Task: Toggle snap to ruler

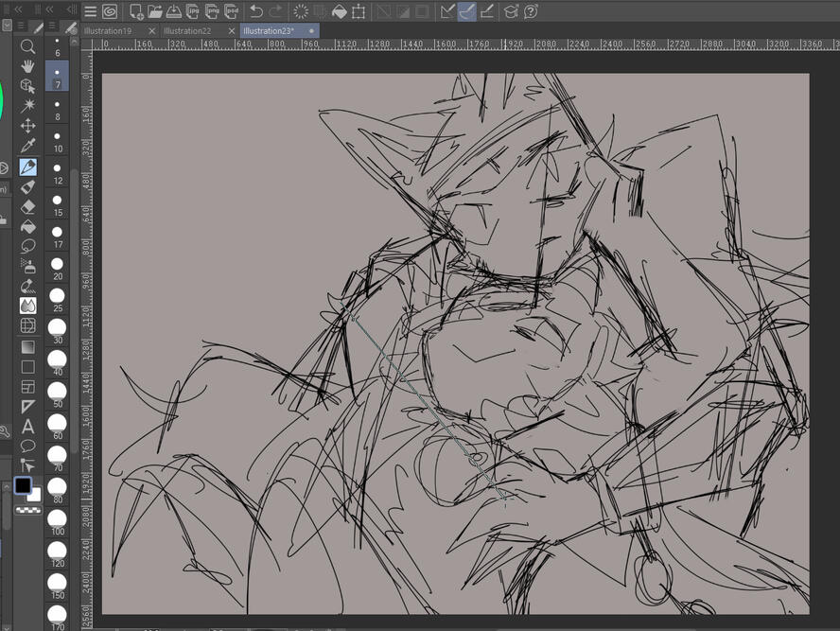Action: tap(446, 11)
